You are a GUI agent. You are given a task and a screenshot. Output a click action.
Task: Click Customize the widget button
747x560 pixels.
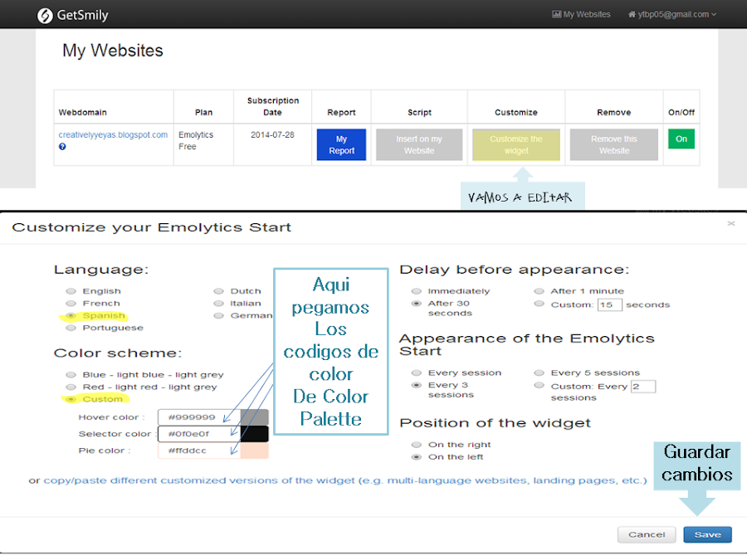pyautogui.click(x=516, y=144)
